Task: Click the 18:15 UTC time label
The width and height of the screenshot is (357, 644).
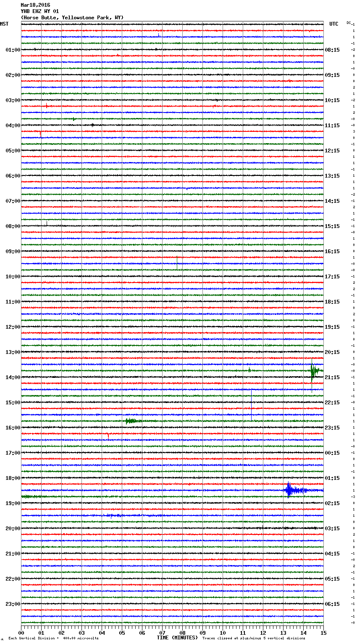Action: (332, 302)
